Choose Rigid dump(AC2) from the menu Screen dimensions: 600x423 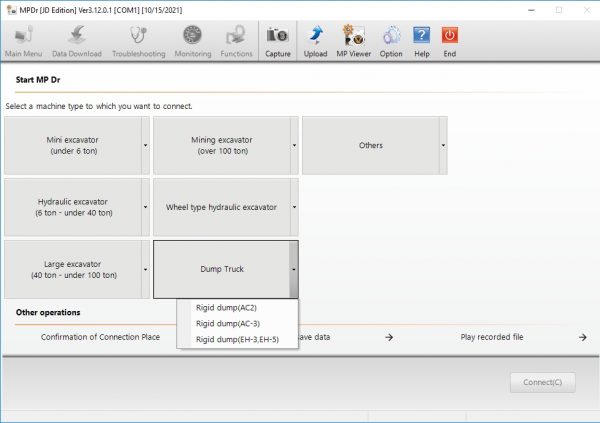(237, 308)
